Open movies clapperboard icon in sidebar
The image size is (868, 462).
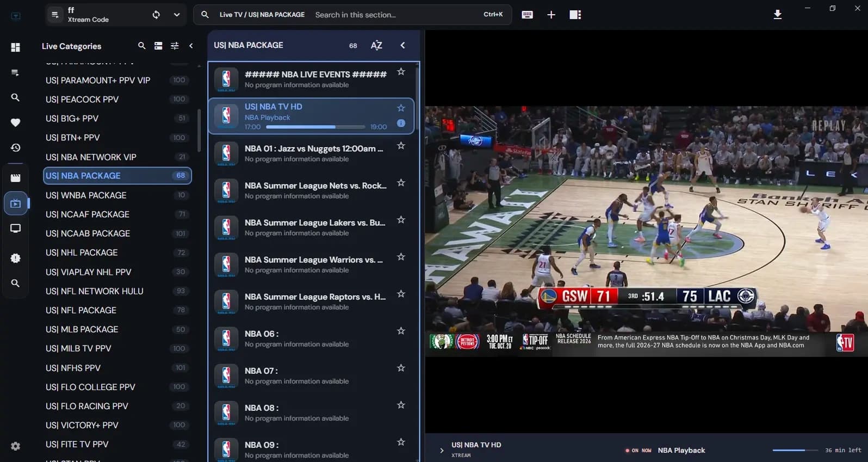pos(15,178)
